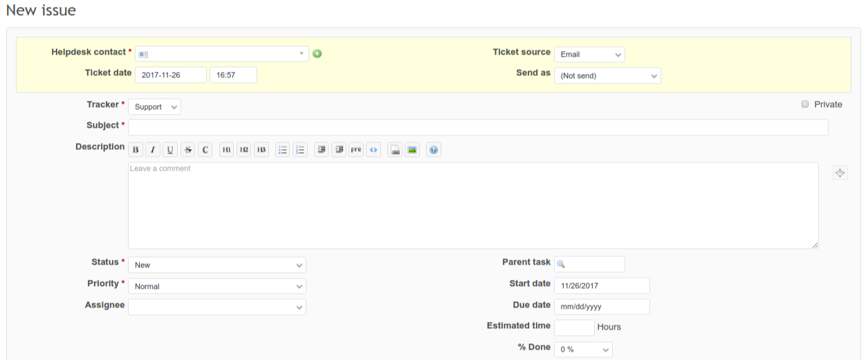Click the wiki page link icon

point(395,150)
